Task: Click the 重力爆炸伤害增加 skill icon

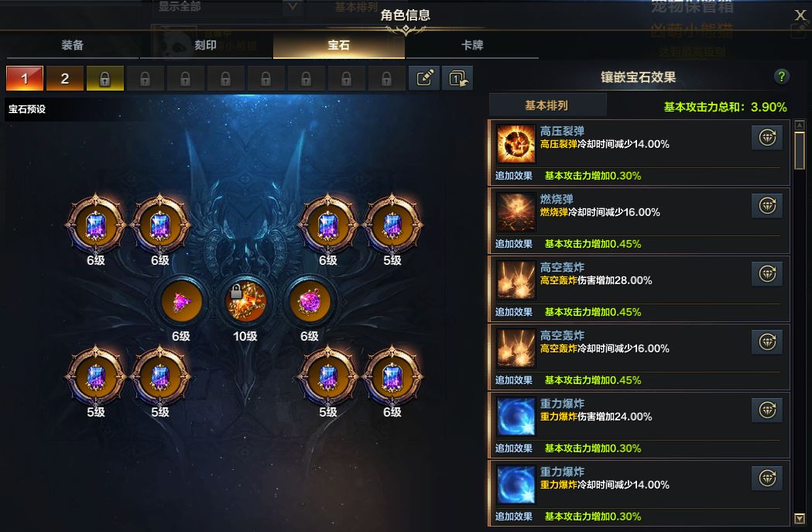Action: [516, 417]
